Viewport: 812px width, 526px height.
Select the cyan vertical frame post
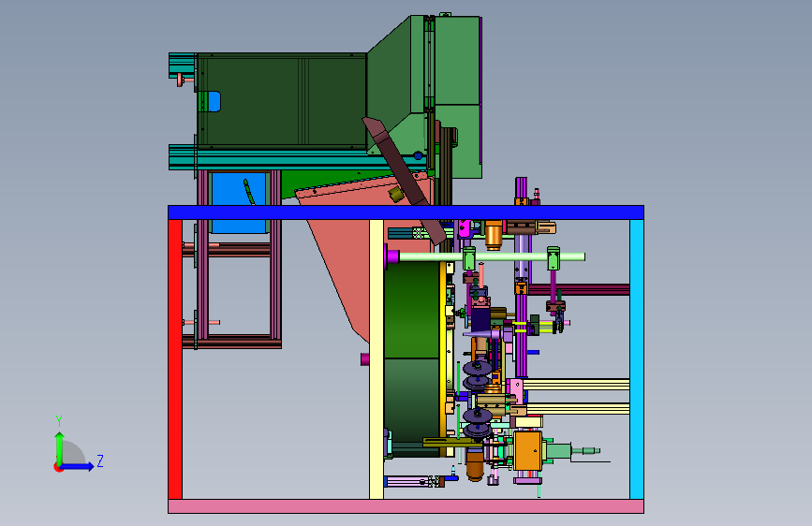(637, 359)
